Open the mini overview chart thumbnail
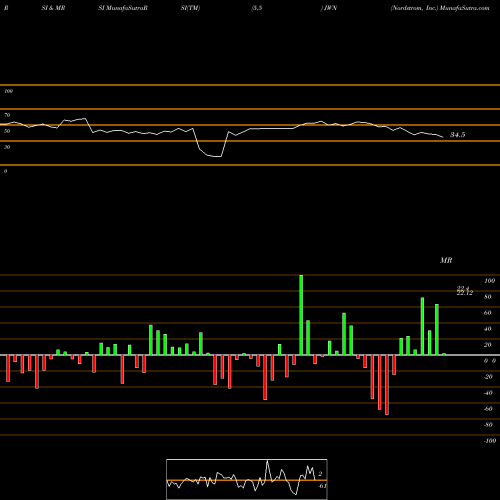This screenshot has height=500, width=500. point(247,479)
